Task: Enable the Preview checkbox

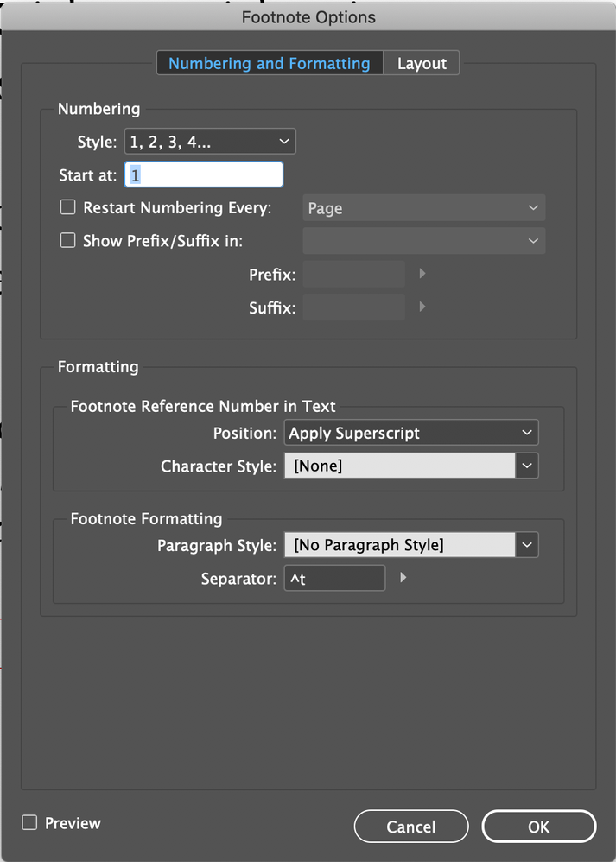Action: [29, 823]
